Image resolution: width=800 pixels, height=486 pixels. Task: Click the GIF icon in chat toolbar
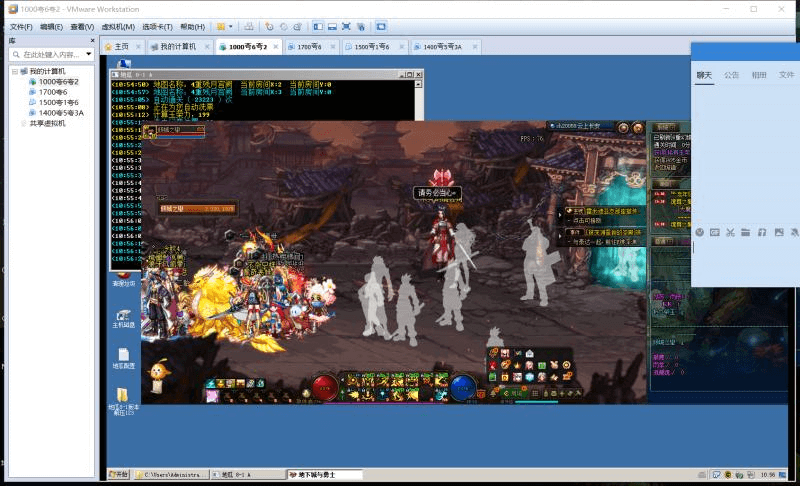[x=715, y=232]
